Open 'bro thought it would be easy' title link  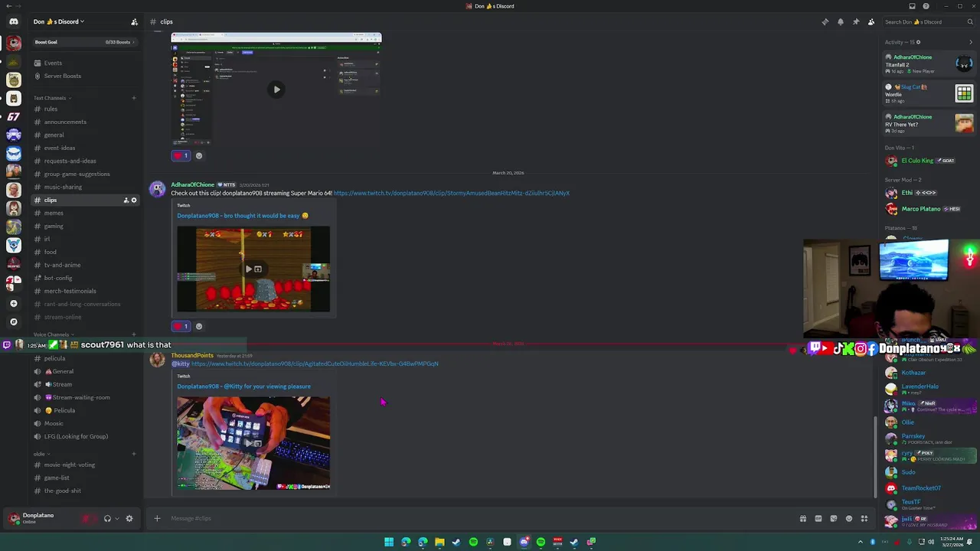(x=242, y=216)
